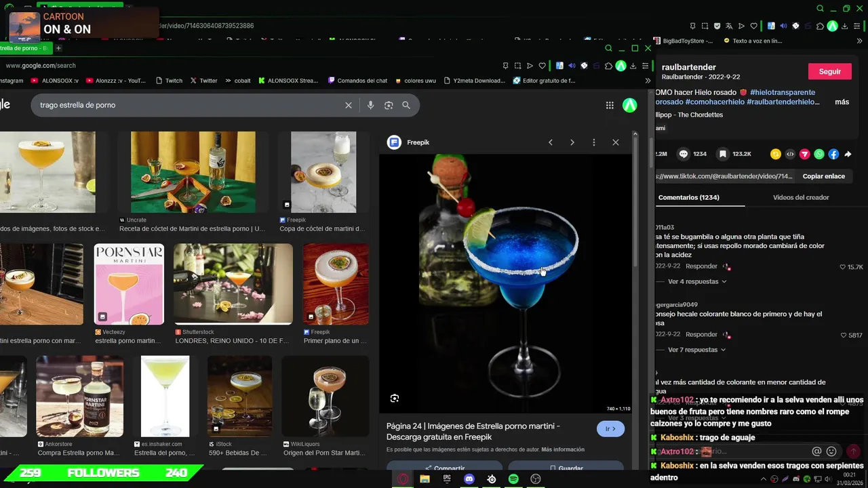Open 'colores uwu' bookmark

coord(416,80)
